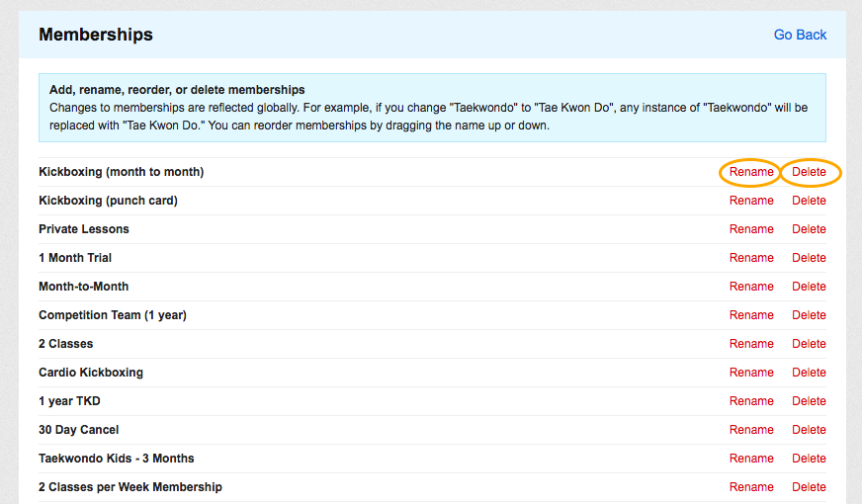This screenshot has width=862, height=504.
Task: Delete the 30 Day Cancel membership
Action: 809,429
